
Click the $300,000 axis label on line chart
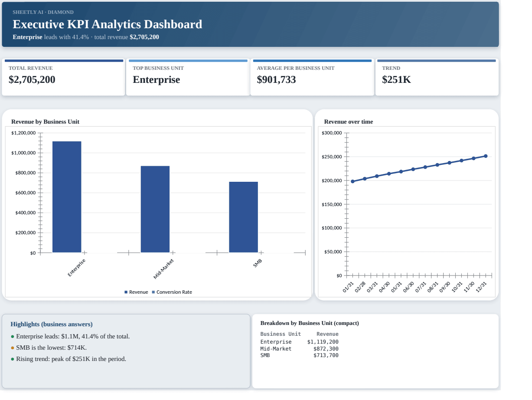(332, 133)
